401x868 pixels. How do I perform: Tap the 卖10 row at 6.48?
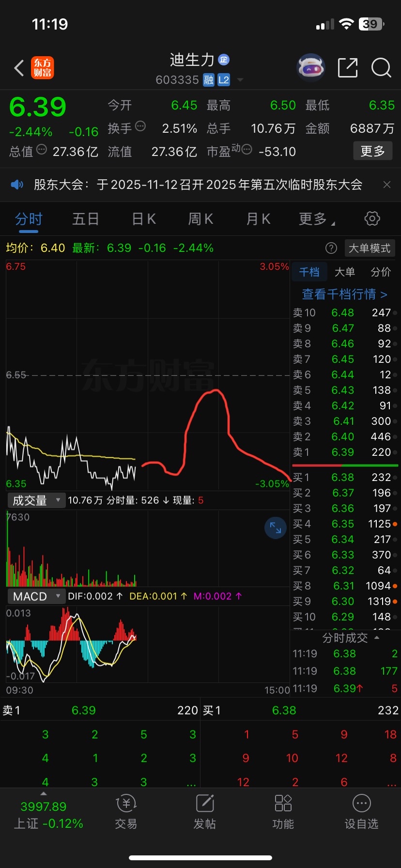345,313
